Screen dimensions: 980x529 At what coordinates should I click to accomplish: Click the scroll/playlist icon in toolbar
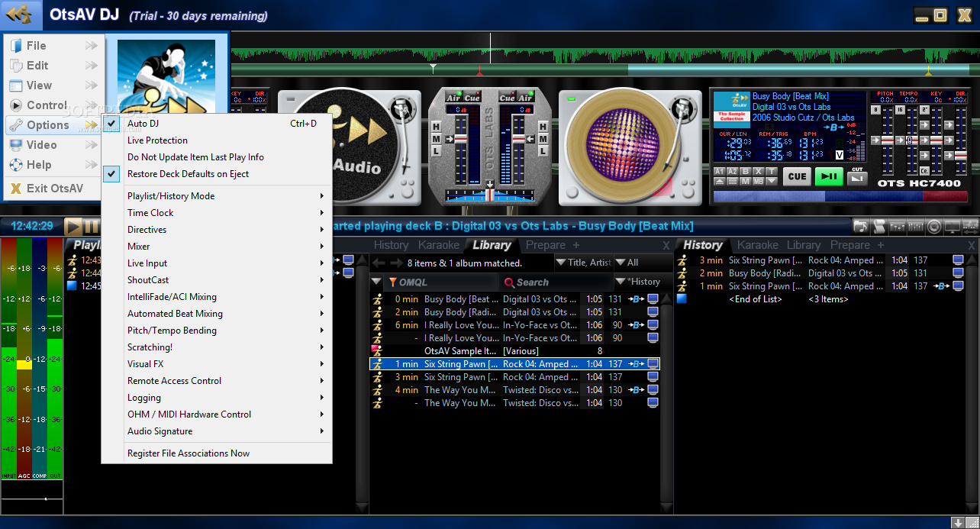(879, 227)
